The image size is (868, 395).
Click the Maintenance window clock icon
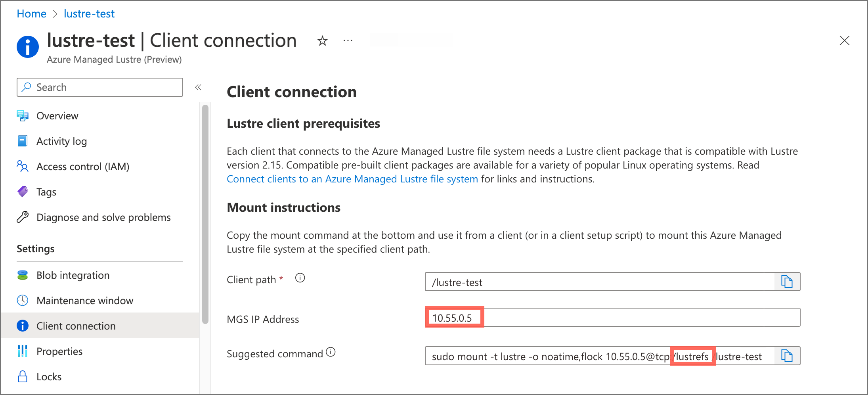point(23,300)
